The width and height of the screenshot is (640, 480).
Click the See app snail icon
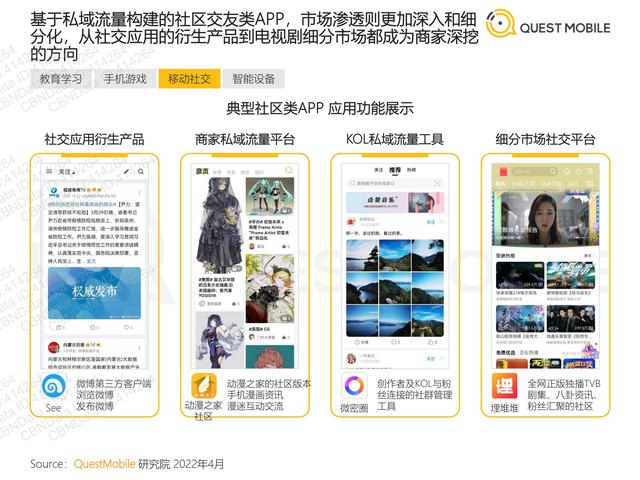[x=53, y=386]
